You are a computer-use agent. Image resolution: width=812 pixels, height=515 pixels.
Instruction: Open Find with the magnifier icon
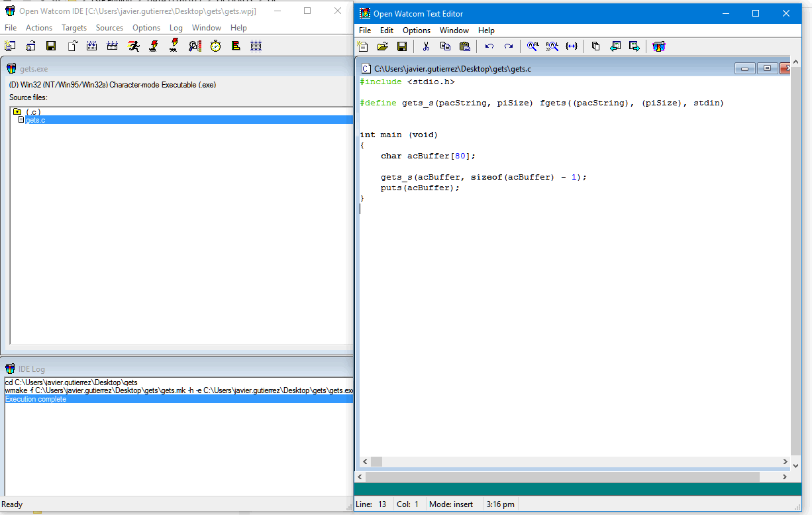pyautogui.click(x=533, y=46)
